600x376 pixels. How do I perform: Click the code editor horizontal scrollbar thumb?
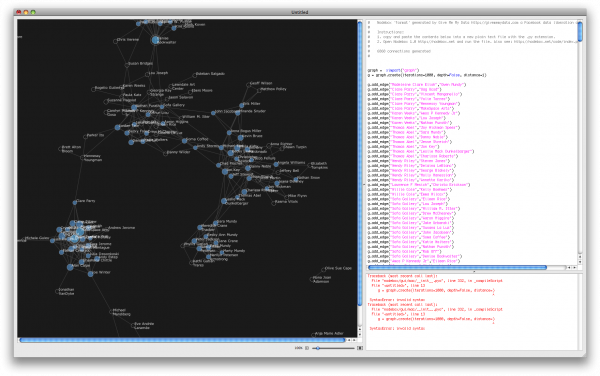click(x=457, y=267)
